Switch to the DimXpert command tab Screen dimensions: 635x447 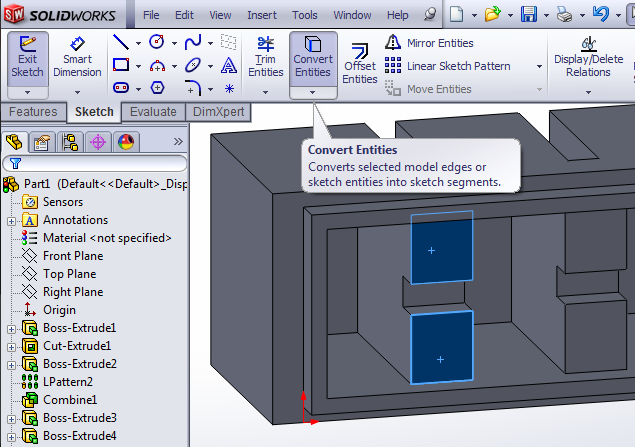click(x=218, y=112)
